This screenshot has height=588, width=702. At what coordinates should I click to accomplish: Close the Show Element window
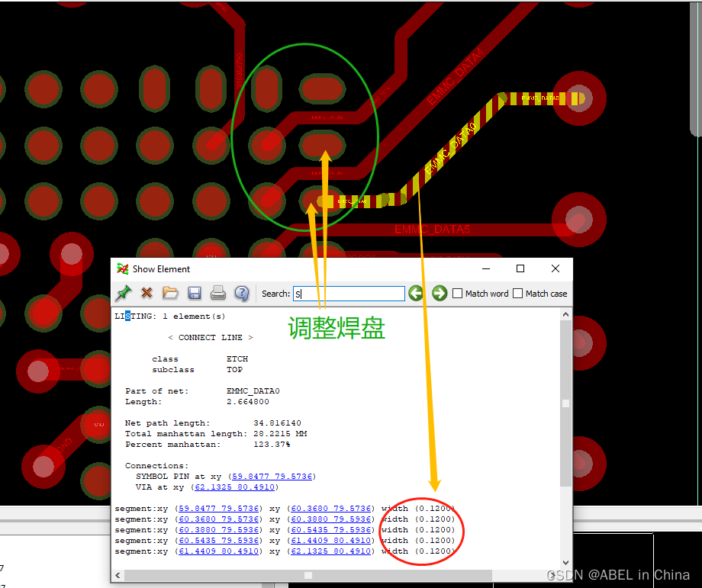click(555, 268)
